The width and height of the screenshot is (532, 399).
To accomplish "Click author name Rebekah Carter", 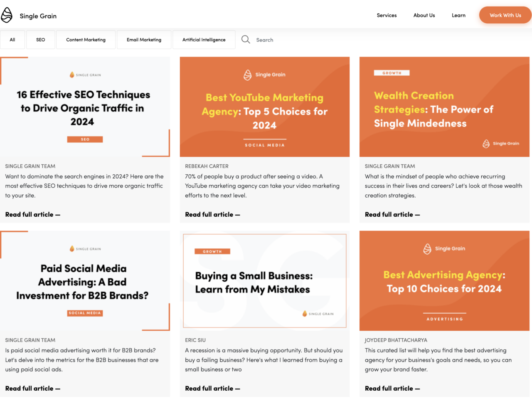I will [207, 166].
